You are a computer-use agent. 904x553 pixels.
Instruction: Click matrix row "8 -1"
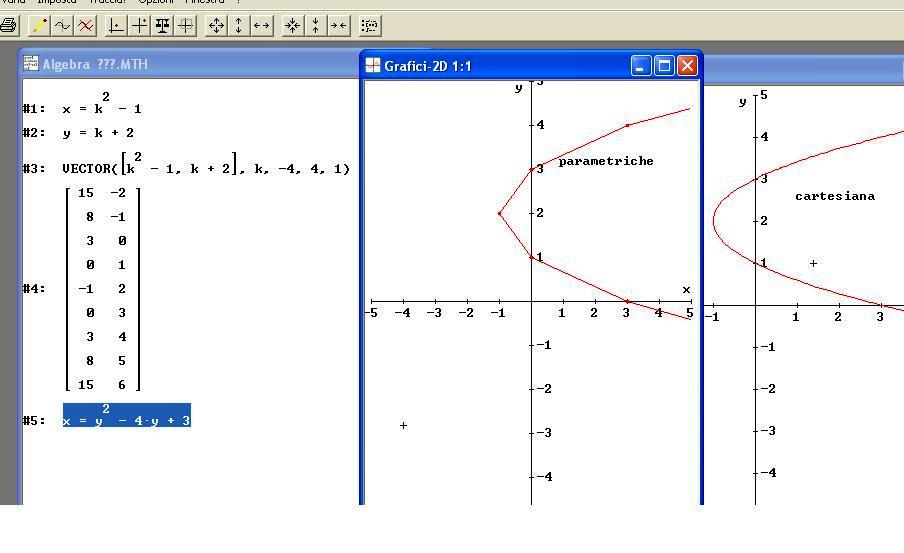[104, 217]
